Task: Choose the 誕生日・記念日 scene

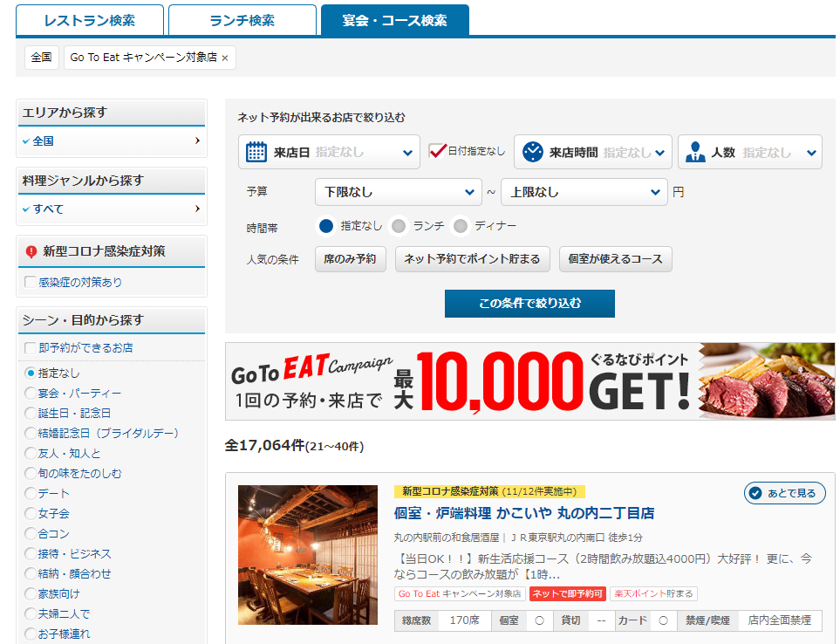Action: (31, 413)
